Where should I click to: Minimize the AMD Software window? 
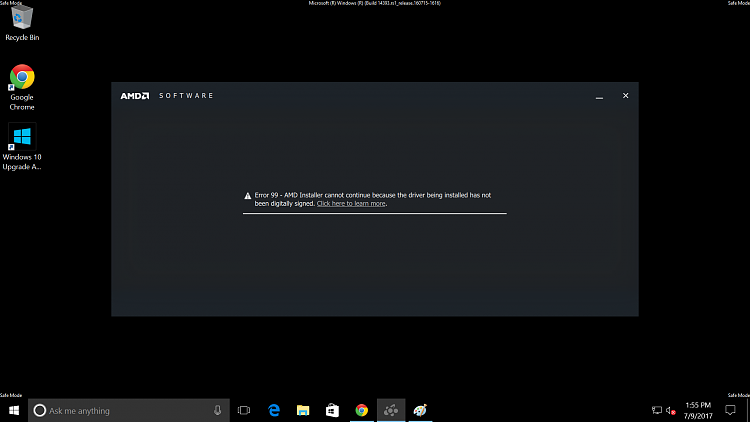click(599, 96)
